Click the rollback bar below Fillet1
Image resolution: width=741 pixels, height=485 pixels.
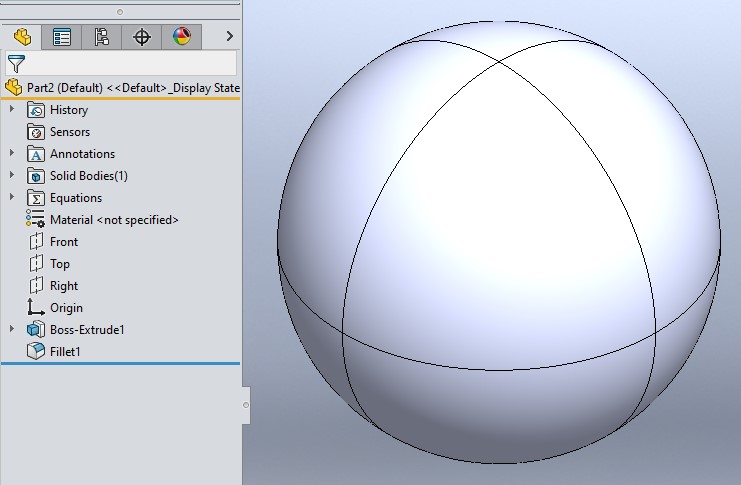click(121, 364)
